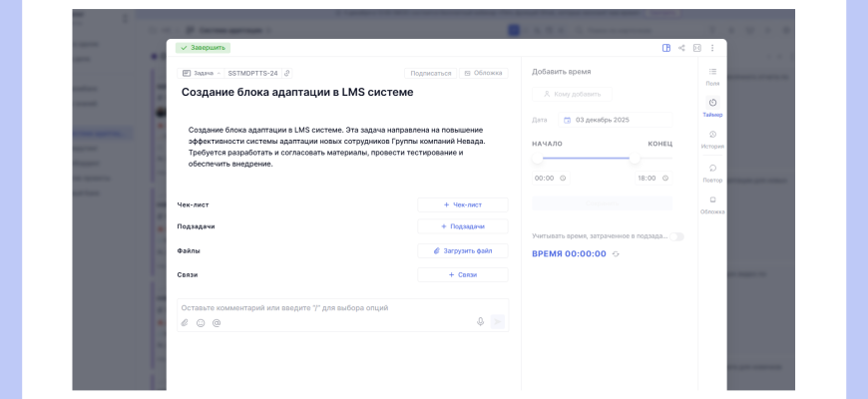
Task: Click the paperclip attach icon in comment box
Action: pyautogui.click(x=185, y=322)
